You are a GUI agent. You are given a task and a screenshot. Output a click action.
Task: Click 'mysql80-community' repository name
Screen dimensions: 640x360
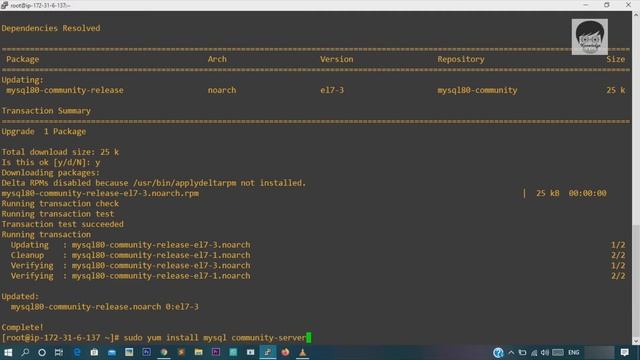(x=477, y=90)
